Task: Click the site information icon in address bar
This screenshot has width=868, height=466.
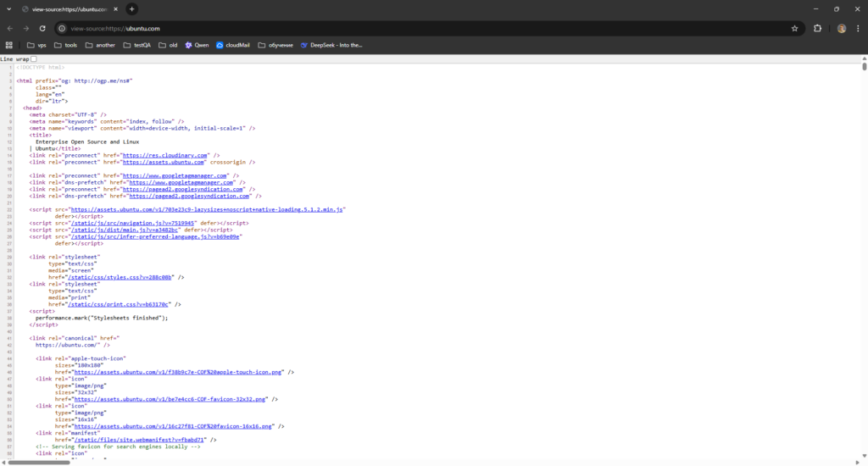Action: 62,28
